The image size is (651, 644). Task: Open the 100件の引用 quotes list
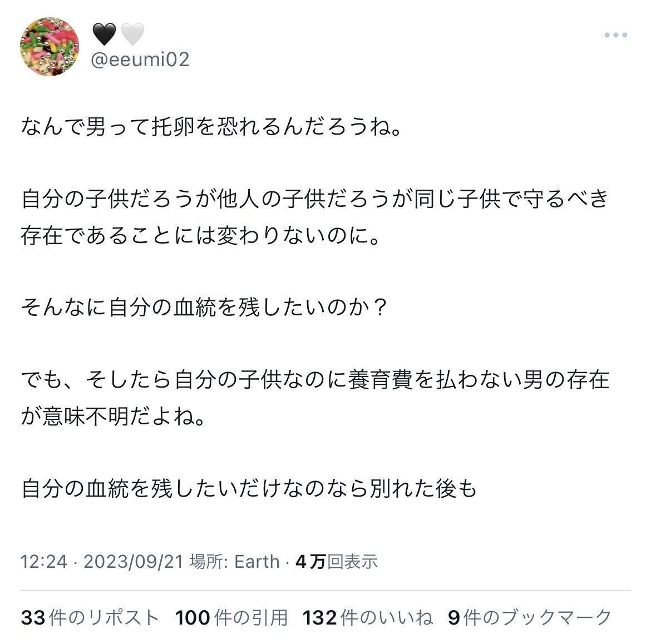231,617
